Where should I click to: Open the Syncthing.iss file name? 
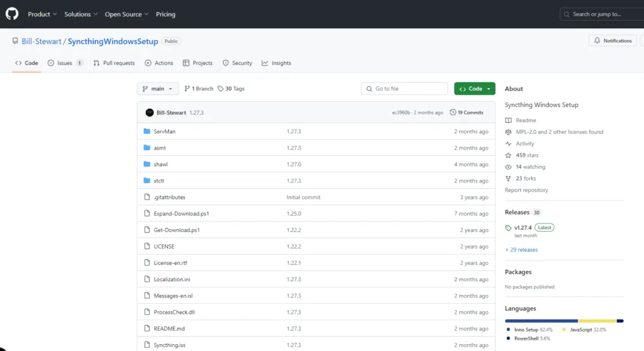point(169,345)
